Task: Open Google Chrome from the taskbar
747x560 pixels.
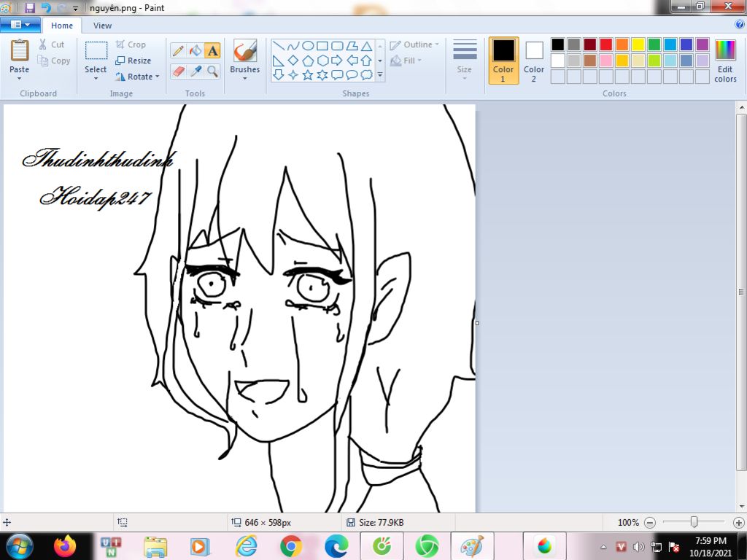Action: tap(290, 545)
